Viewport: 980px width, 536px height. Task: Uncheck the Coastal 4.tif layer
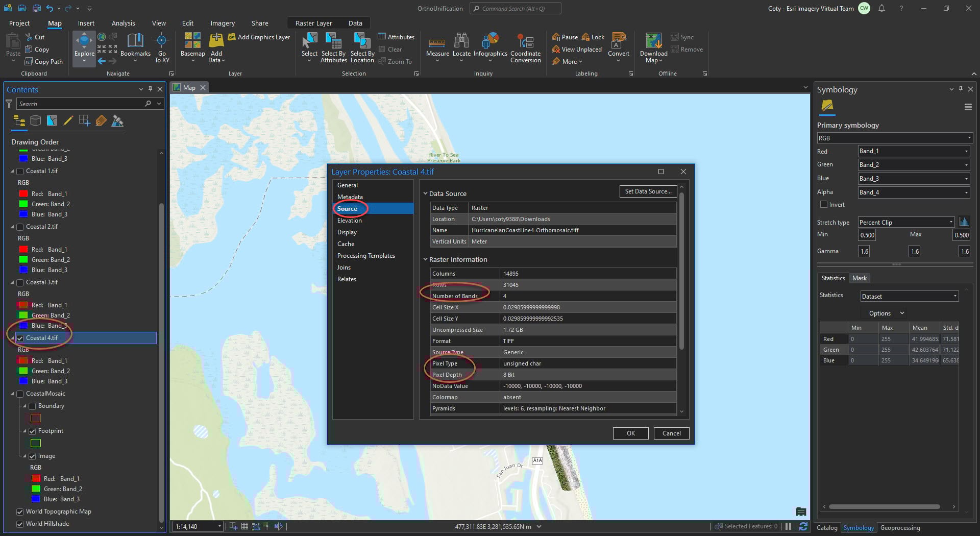coord(20,338)
